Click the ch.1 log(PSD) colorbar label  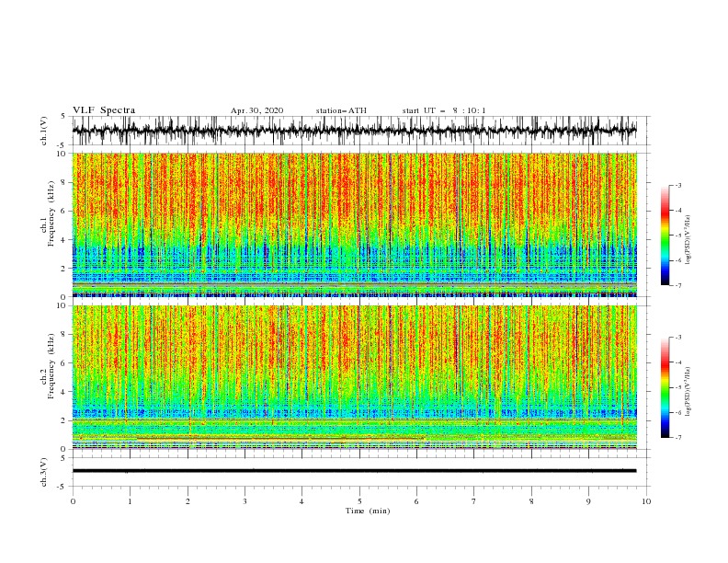[688, 240]
